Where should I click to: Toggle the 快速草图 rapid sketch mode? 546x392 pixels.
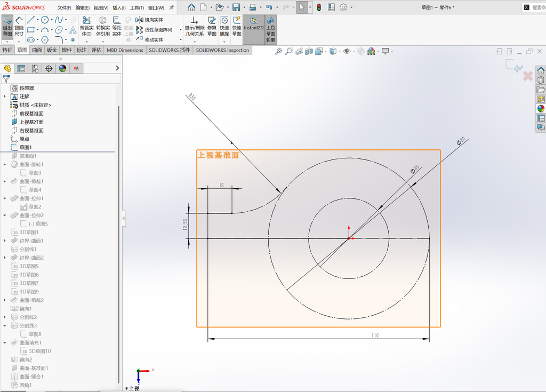coord(237,27)
